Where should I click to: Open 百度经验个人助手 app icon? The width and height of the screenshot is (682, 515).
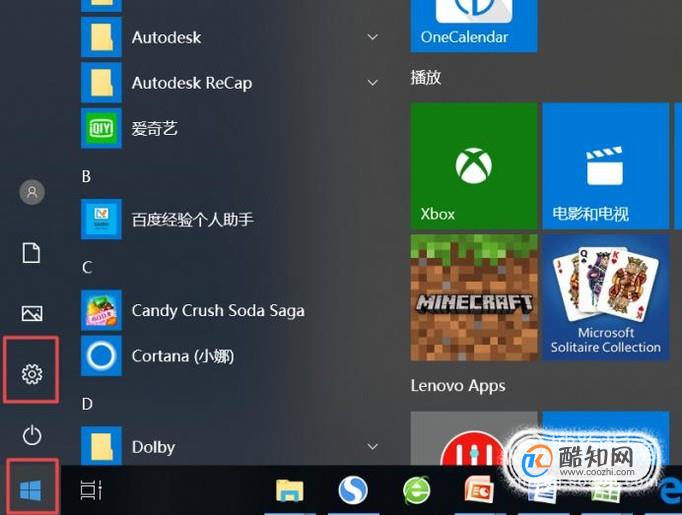(x=101, y=219)
